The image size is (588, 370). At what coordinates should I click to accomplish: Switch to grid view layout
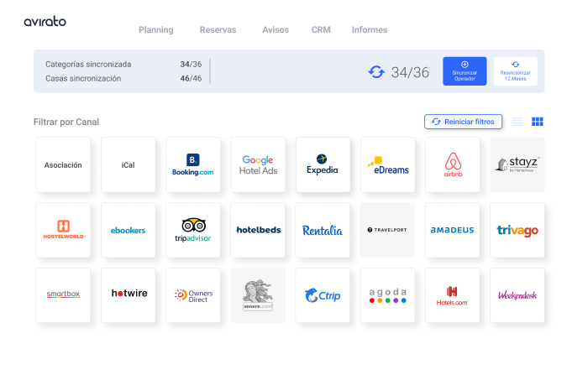point(538,122)
